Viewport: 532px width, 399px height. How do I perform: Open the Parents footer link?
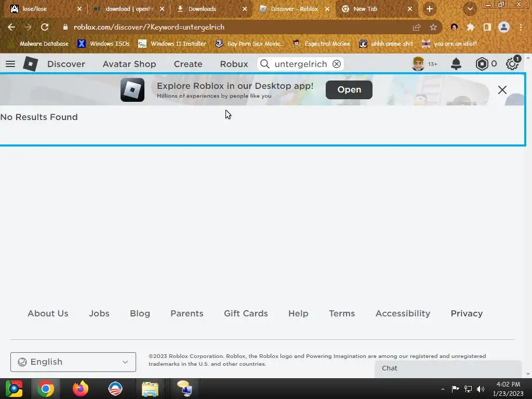(187, 313)
